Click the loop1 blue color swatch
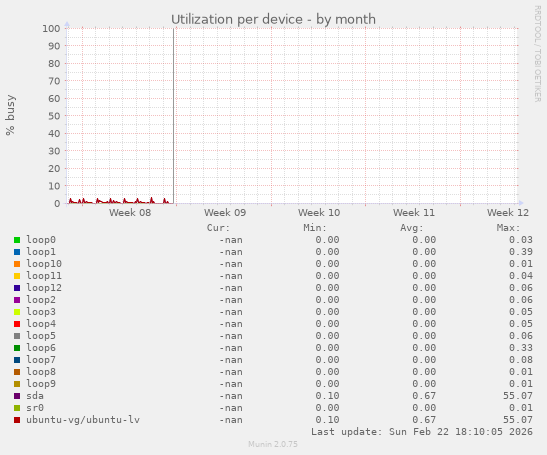Screen dimensions: 547x455 point(17,252)
